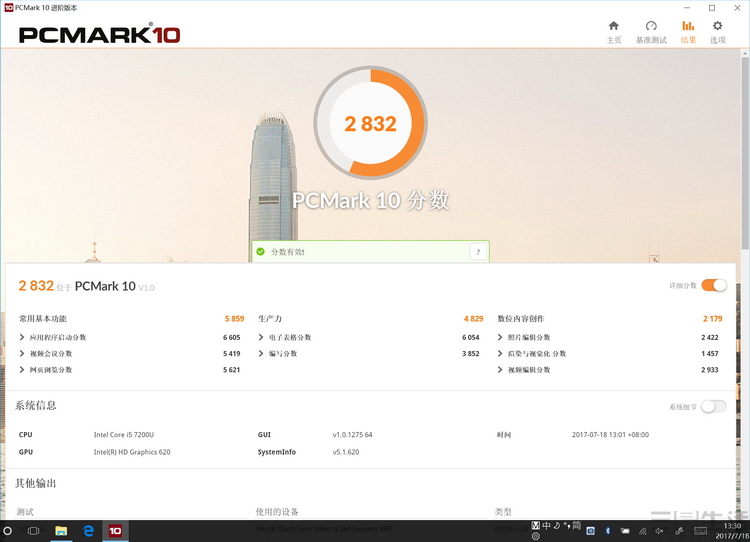Click the battery status tray icon
This screenshot has width=750, height=542.
click(x=625, y=531)
